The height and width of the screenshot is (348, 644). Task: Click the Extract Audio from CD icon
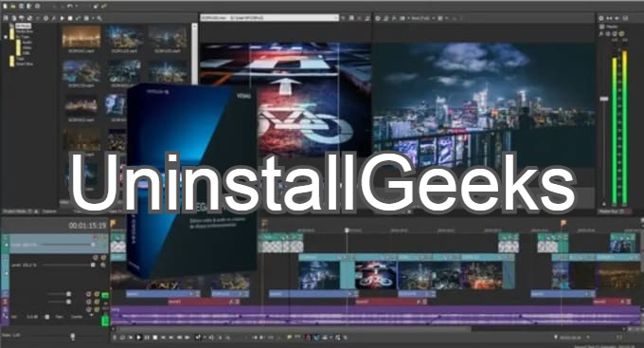(x=21, y=18)
